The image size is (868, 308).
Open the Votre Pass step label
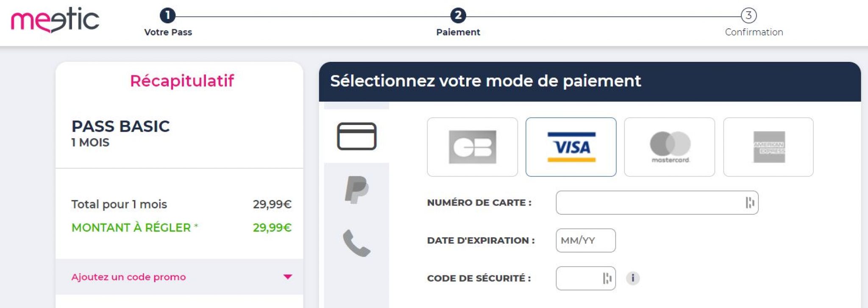click(168, 32)
